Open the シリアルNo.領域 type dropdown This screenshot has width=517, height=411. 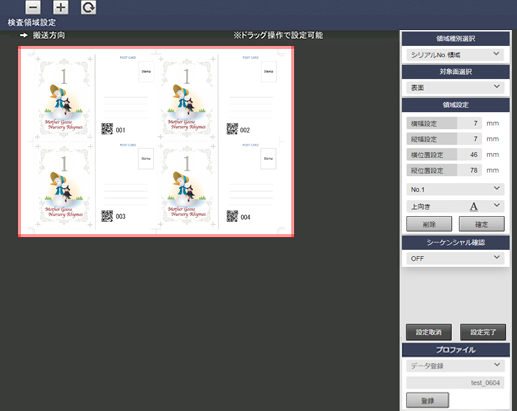455,54
